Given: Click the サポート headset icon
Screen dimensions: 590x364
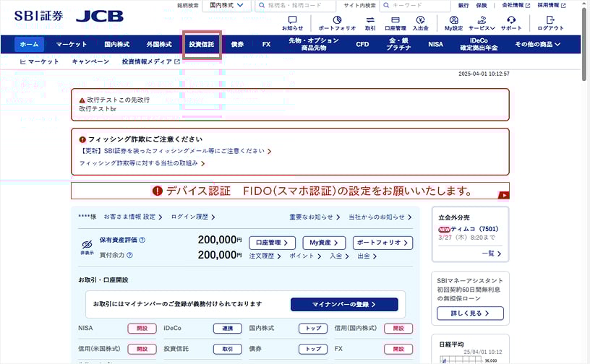Looking at the screenshot, I should [511, 23].
